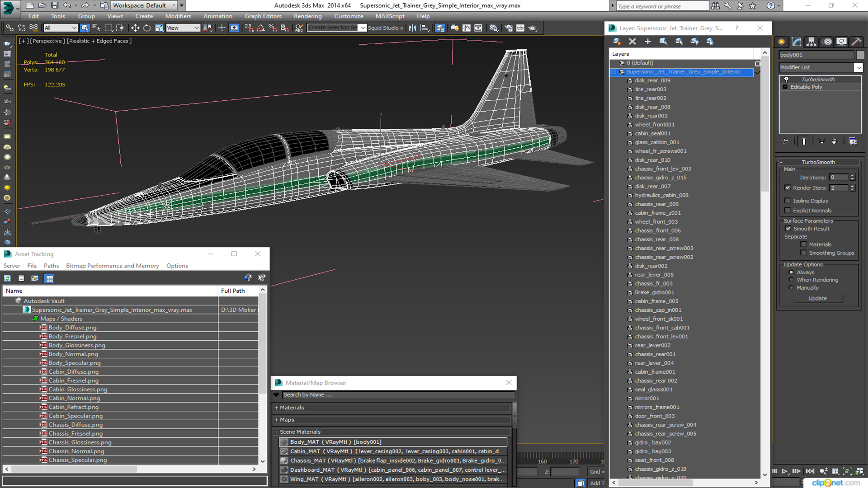Click the Update button in TurboSmooth
Image resolution: width=868 pixels, height=488 pixels.
tap(818, 298)
